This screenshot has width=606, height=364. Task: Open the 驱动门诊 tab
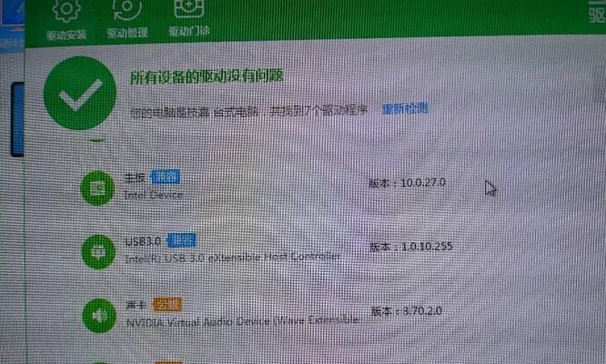click(189, 17)
